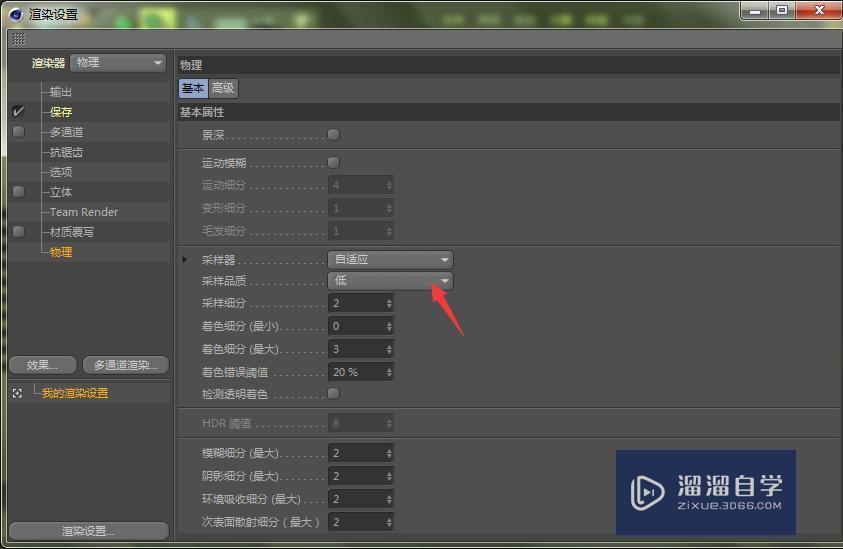Image resolution: width=843 pixels, height=549 pixels.
Task: Click the 着色细分 (最大) value field
Action: (x=361, y=350)
